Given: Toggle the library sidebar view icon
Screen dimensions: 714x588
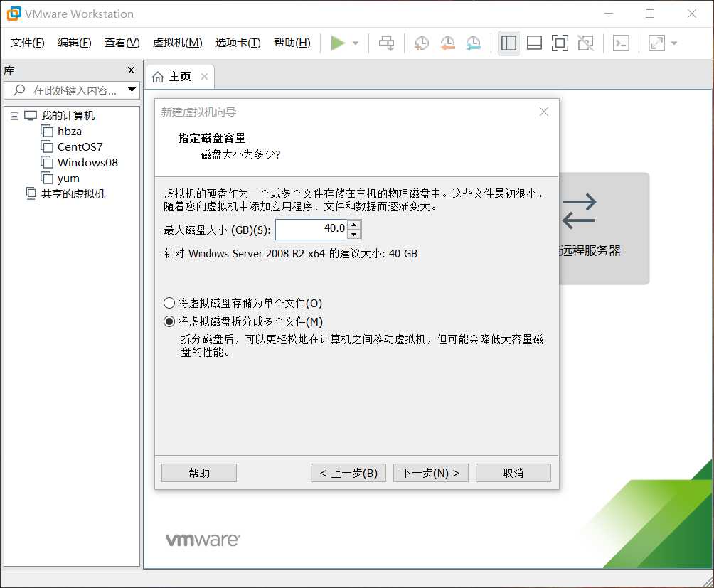Looking at the screenshot, I should (x=508, y=43).
